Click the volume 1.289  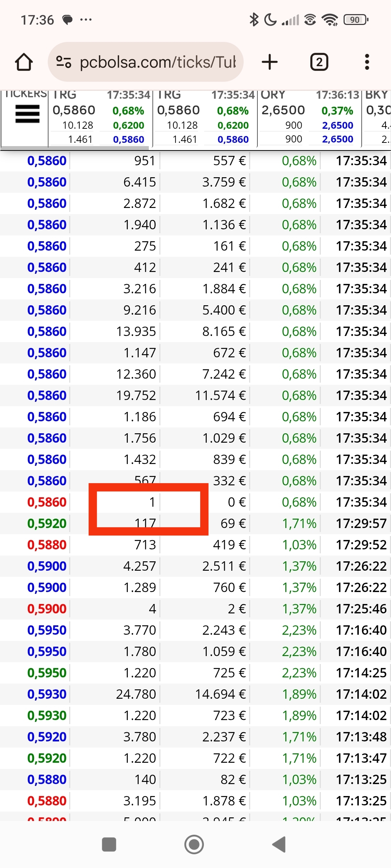pyautogui.click(x=140, y=587)
